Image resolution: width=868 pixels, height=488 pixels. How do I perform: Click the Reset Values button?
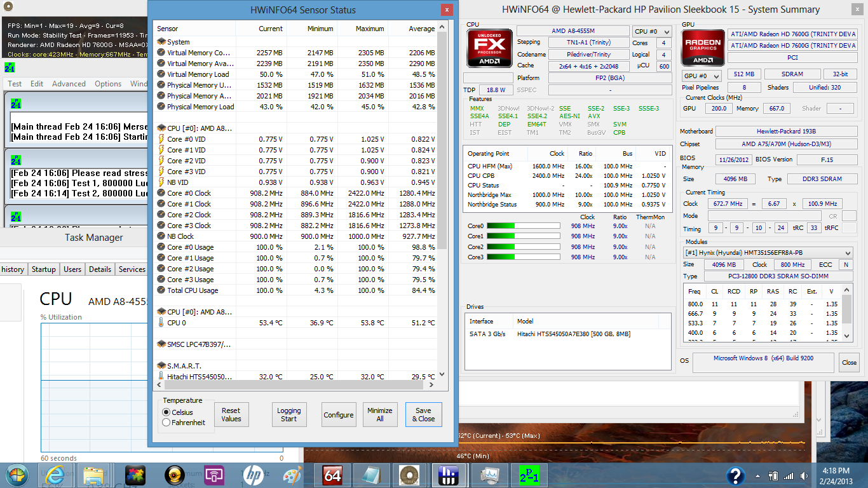[231, 414]
